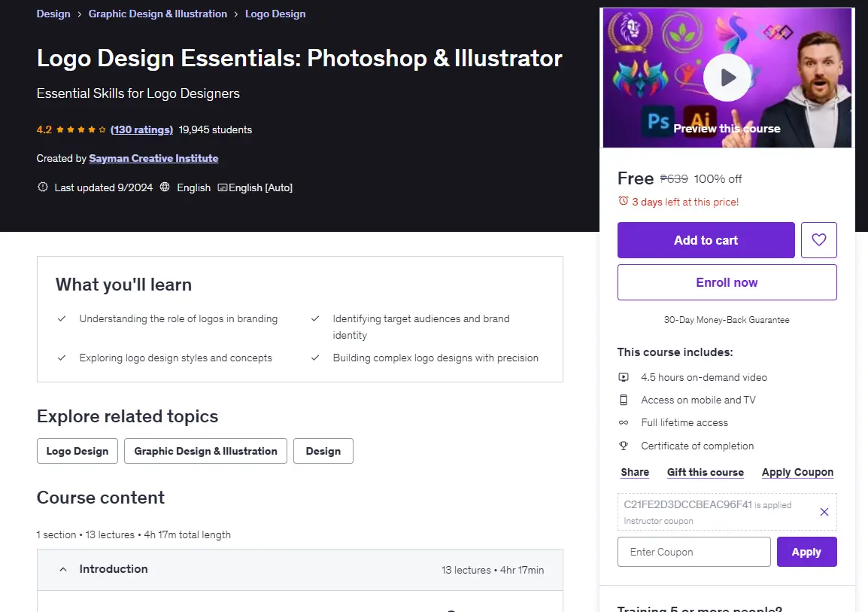Open the Share link
Viewport: 868px width, 612px height.
pos(635,473)
